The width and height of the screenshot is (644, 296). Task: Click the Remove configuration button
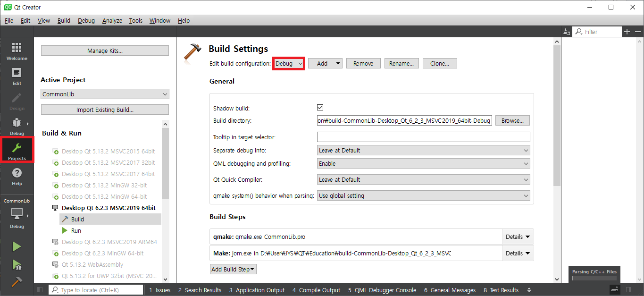(363, 63)
